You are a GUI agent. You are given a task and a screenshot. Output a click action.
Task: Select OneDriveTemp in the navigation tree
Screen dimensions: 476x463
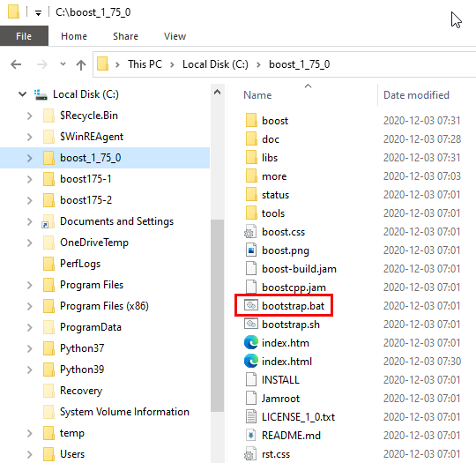[94, 243]
